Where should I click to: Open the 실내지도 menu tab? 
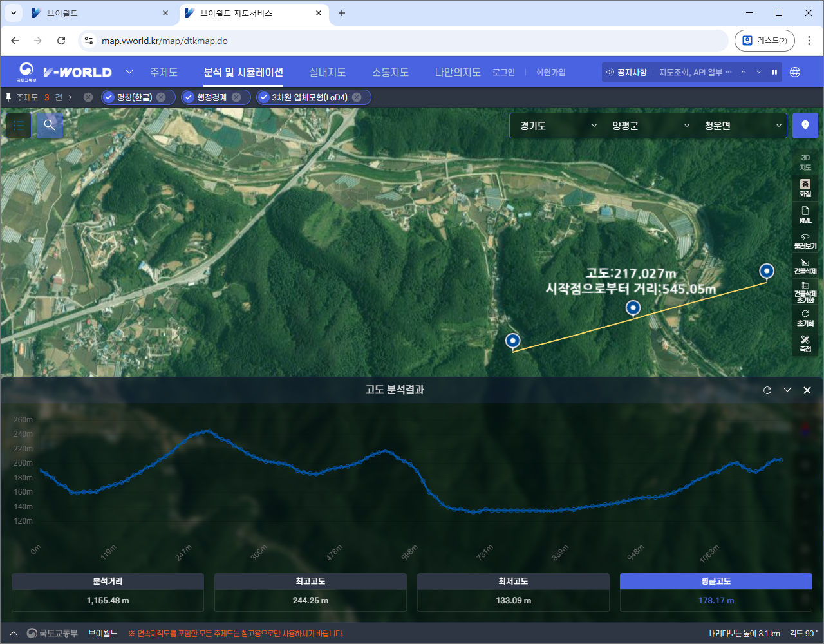[327, 72]
